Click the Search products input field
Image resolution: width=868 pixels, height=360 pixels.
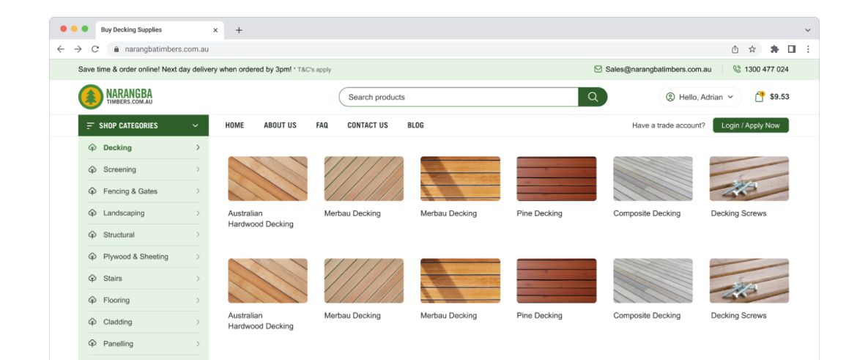458,97
